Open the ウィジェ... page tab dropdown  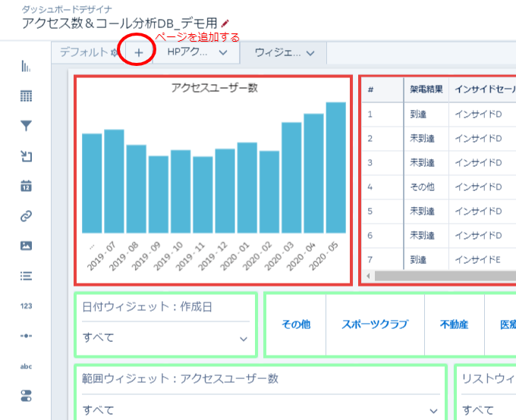[311, 52]
